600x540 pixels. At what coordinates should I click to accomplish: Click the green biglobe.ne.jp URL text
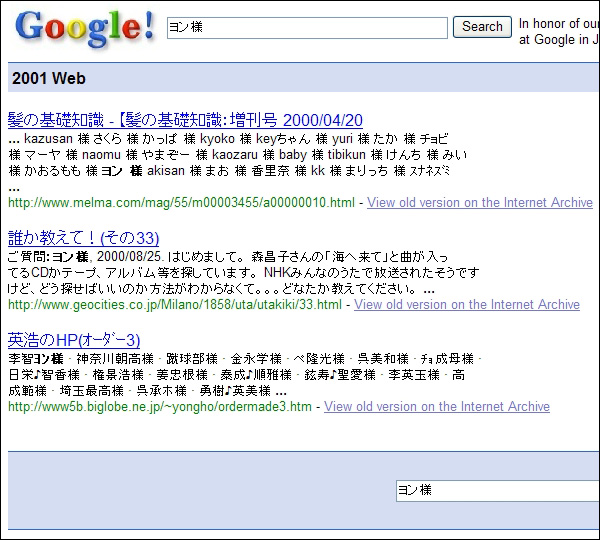click(160, 407)
